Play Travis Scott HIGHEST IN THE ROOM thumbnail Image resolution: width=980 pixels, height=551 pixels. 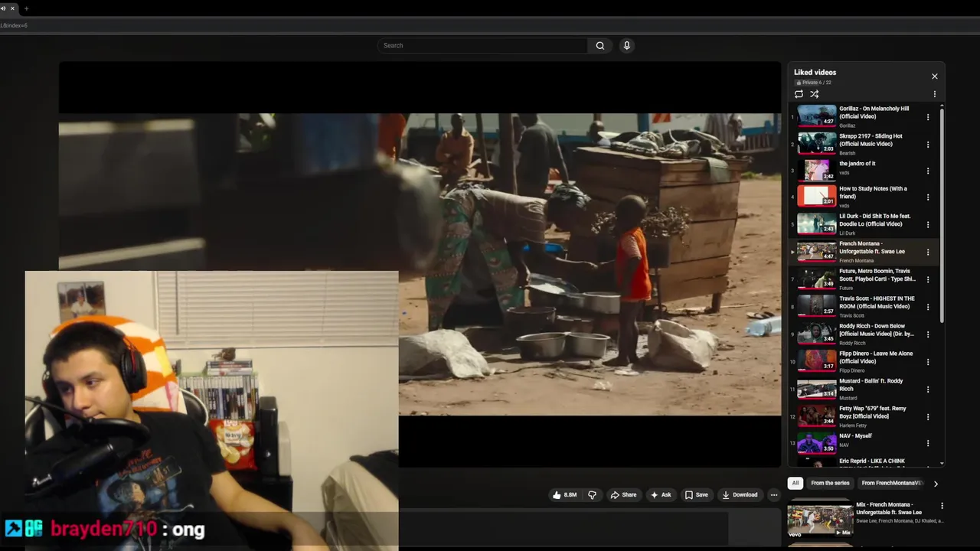point(817,306)
